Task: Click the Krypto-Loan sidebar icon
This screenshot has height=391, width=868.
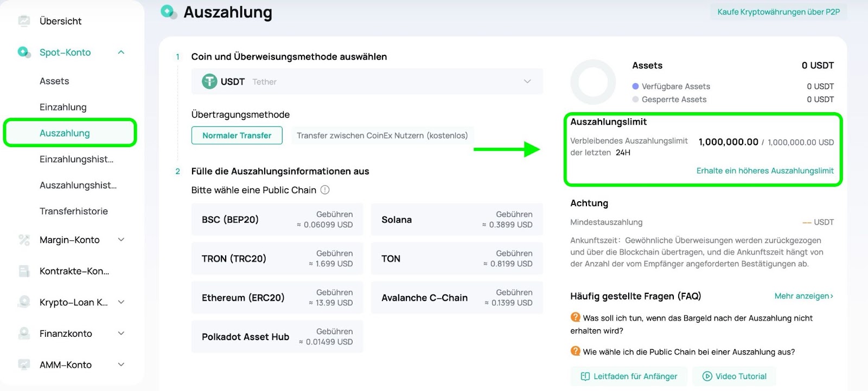Action: pyautogui.click(x=24, y=302)
